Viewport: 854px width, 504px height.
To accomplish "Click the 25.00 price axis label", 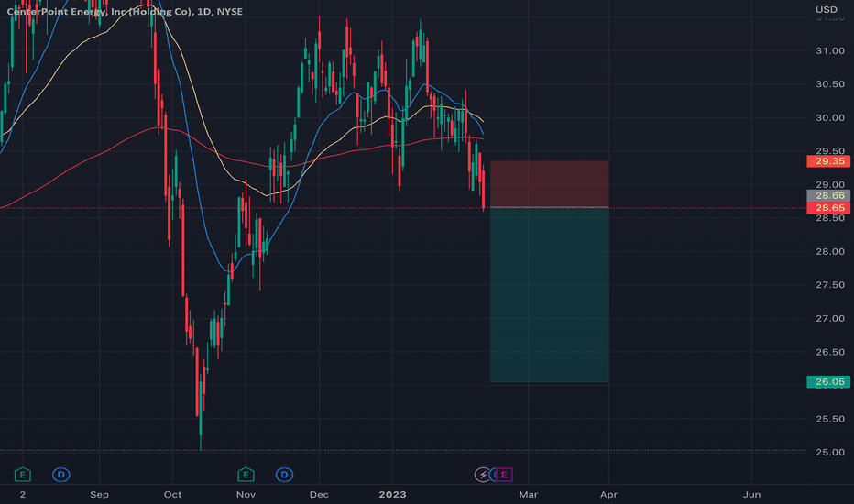I will pos(830,453).
